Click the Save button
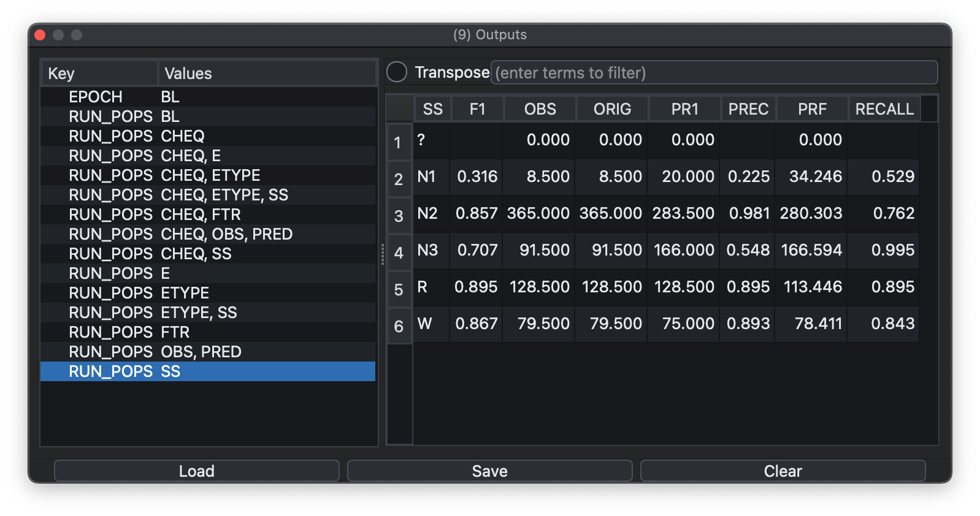The width and height of the screenshot is (980, 516). [489, 471]
